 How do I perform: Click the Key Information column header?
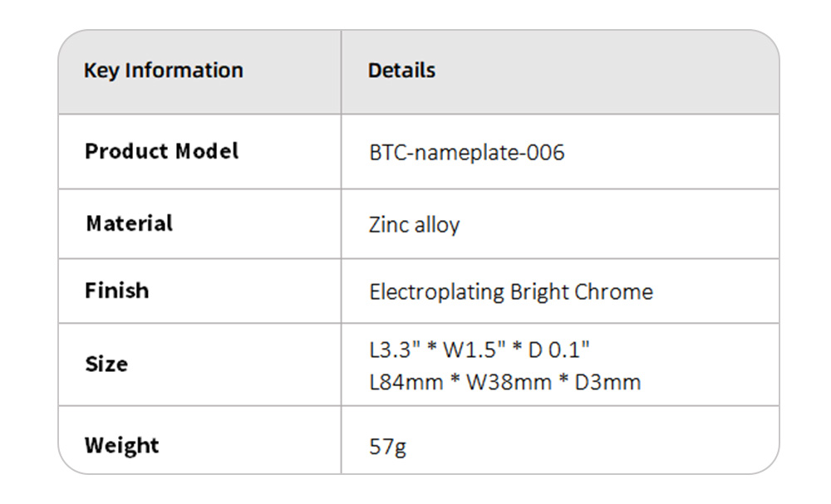[x=163, y=71]
